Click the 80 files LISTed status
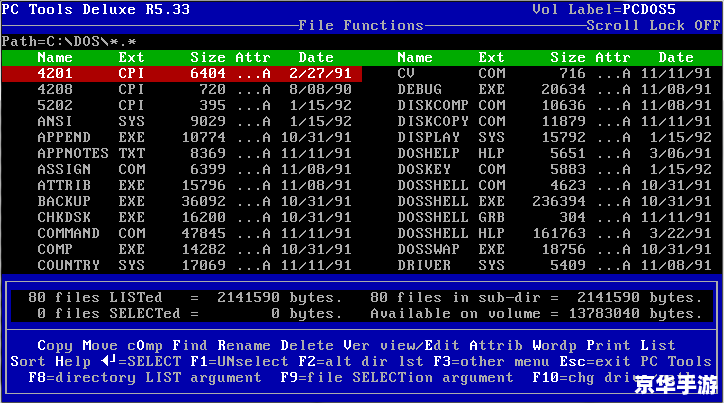This screenshot has width=724, height=403. 186,297
